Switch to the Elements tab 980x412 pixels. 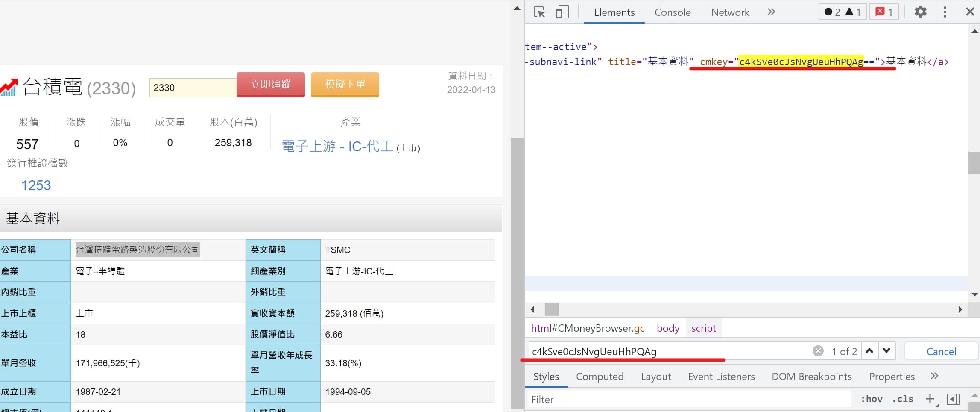[614, 12]
